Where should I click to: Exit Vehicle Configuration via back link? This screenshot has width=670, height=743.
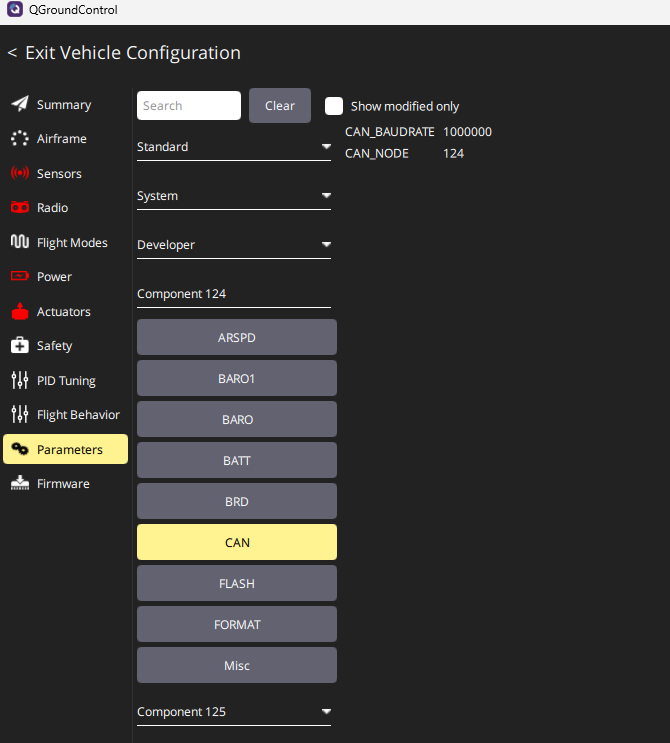coord(124,53)
